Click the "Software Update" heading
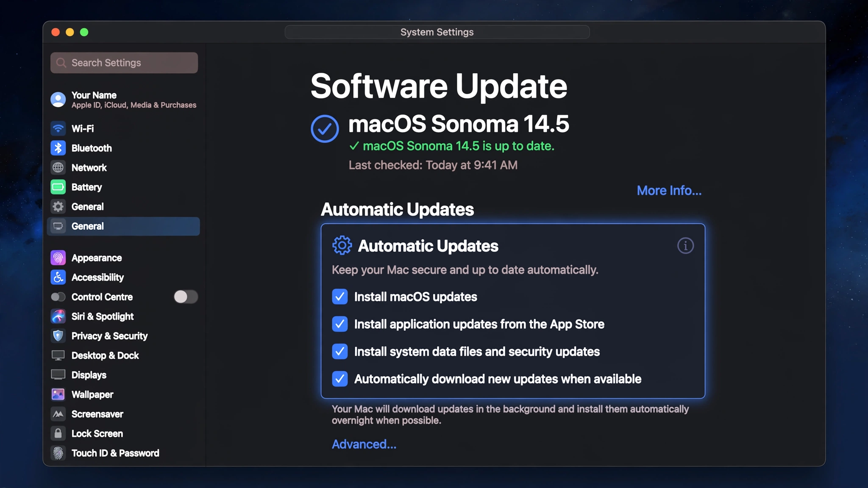The height and width of the screenshot is (488, 868). click(439, 86)
